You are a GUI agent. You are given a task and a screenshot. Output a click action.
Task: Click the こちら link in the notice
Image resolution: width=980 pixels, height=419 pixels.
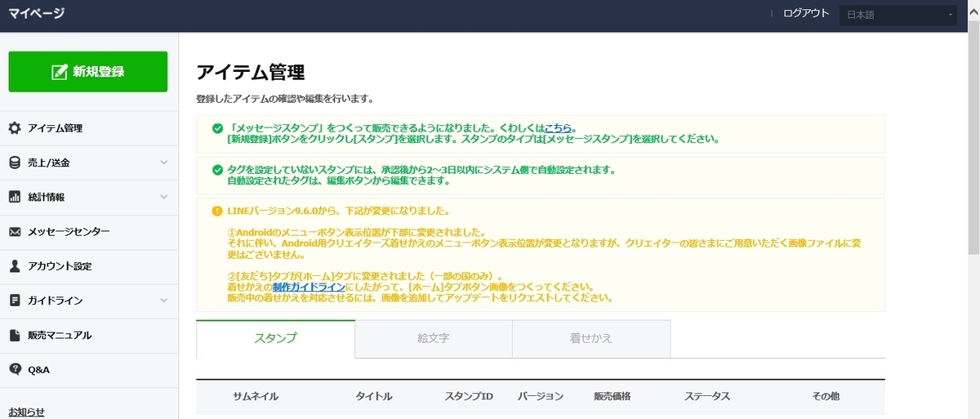tap(559, 128)
